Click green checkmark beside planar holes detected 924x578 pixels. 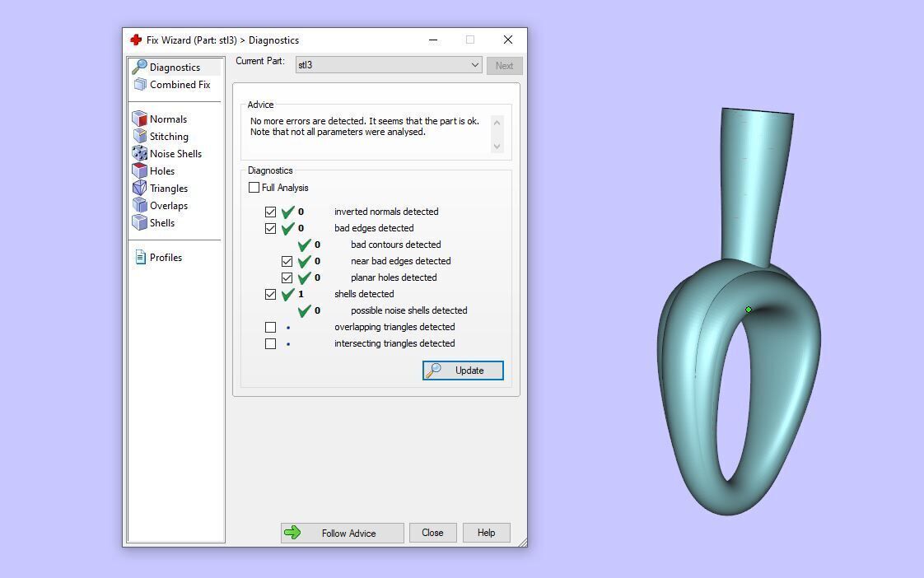(x=304, y=277)
